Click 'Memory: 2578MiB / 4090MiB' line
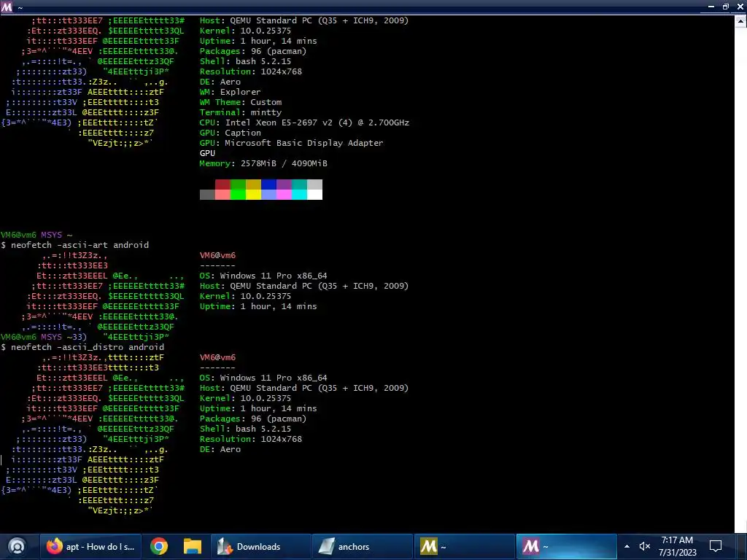Screen dimensions: 747x560 tap(263, 163)
